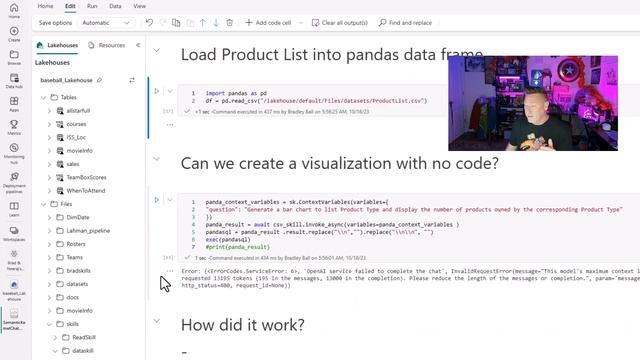
Task: Collapse 'Load Product List' markdown section
Action: tap(157, 50)
